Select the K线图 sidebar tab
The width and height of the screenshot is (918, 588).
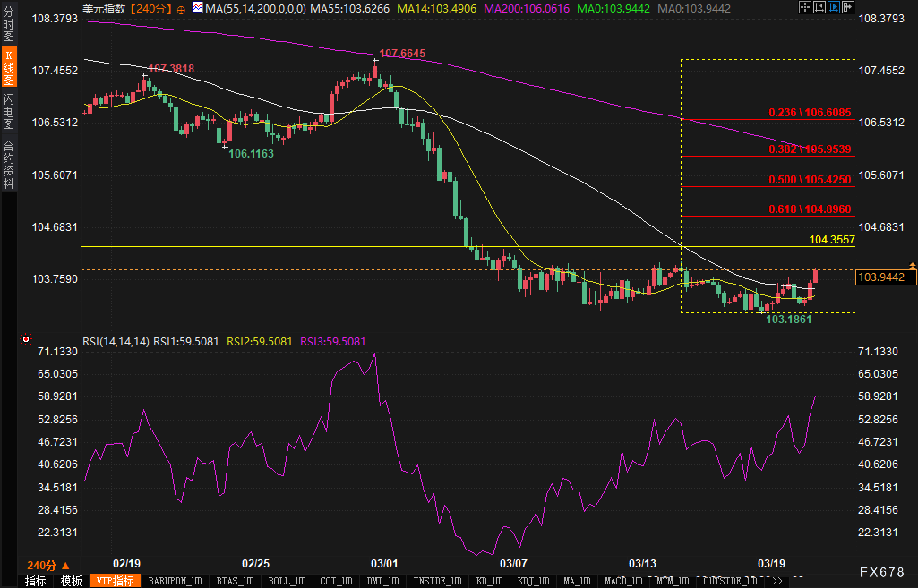tap(9, 68)
